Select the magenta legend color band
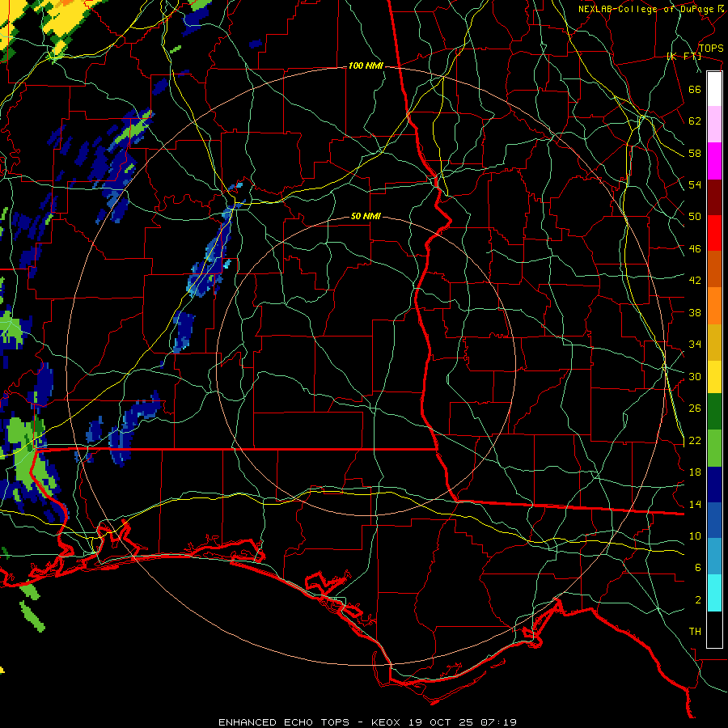The width and height of the screenshot is (728, 728). pos(714,161)
